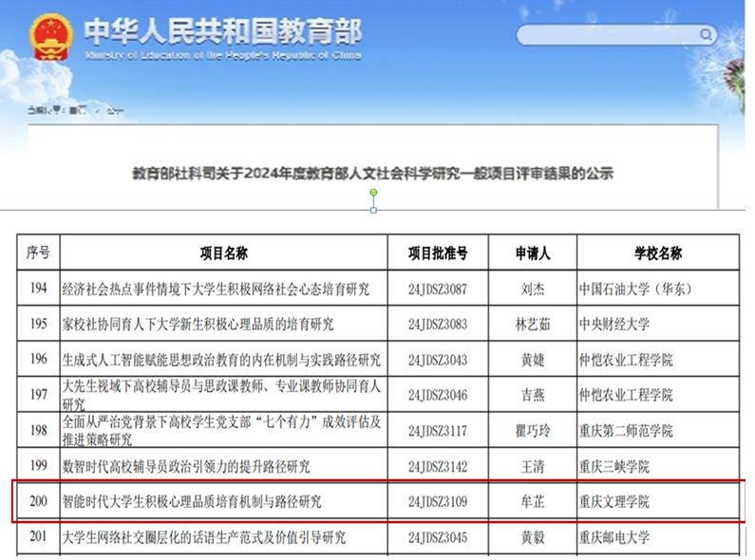Click the green rotation handle circle
755x560 pixels.
pyautogui.click(x=373, y=193)
